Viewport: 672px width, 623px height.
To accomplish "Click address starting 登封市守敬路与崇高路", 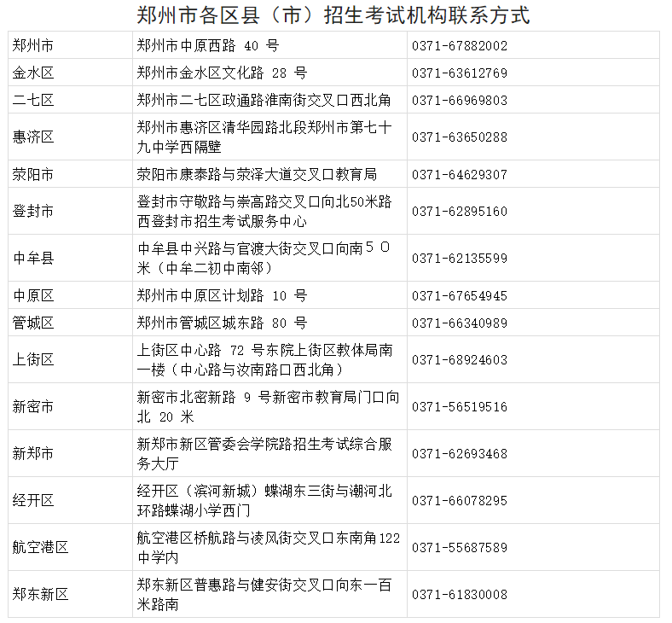I will pos(264,212).
